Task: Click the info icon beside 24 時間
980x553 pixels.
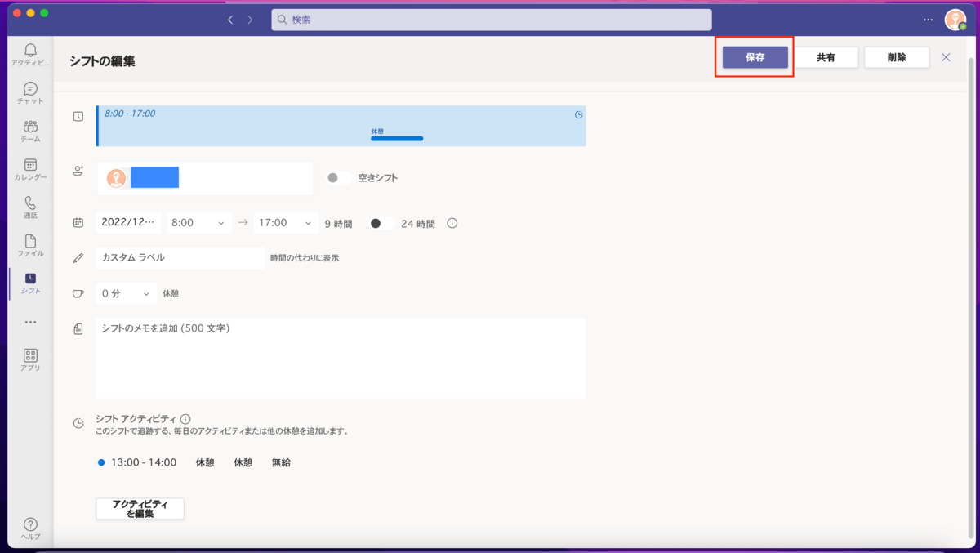Action: (x=452, y=223)
